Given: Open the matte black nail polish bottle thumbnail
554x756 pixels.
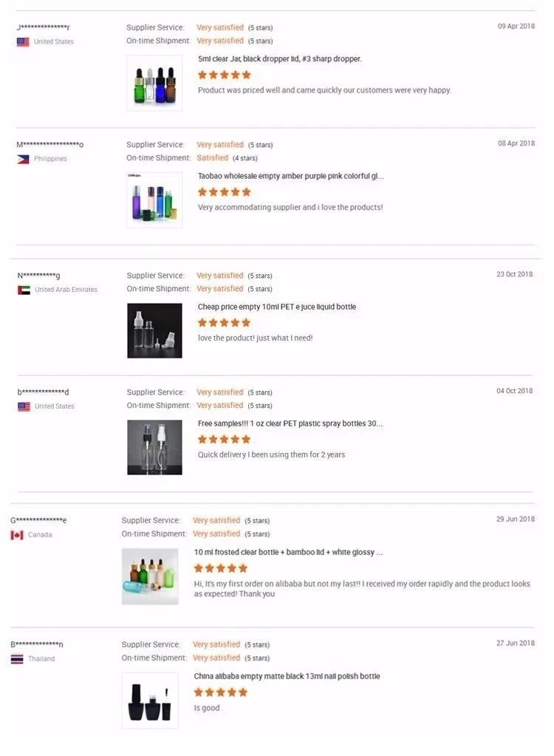Looking at the screenshot, I should pyautogui.click(x=150, y=700).
